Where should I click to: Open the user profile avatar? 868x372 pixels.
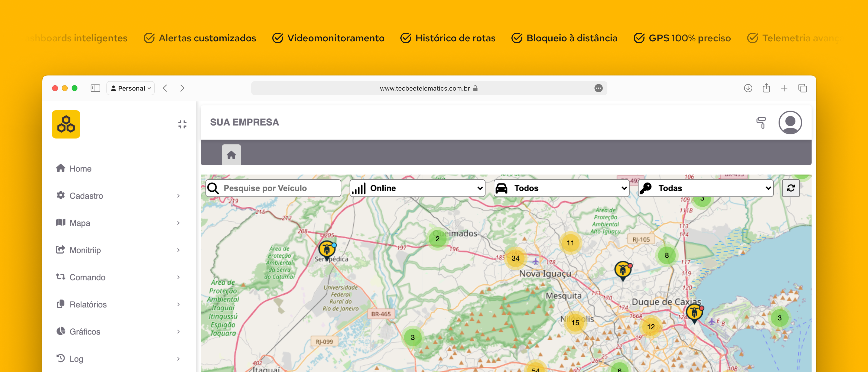pyautogui.click(x=790, y=123)
